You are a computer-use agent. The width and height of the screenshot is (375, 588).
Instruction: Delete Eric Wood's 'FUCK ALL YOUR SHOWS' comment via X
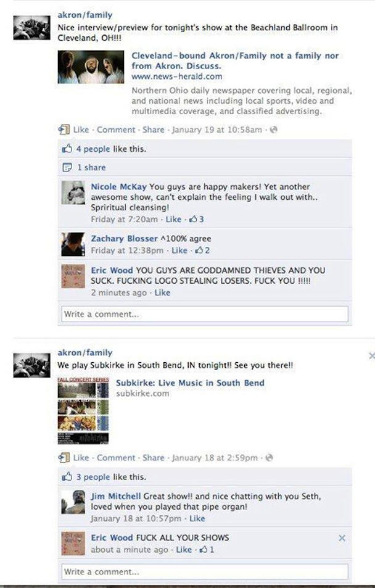(x=342, y=538)
